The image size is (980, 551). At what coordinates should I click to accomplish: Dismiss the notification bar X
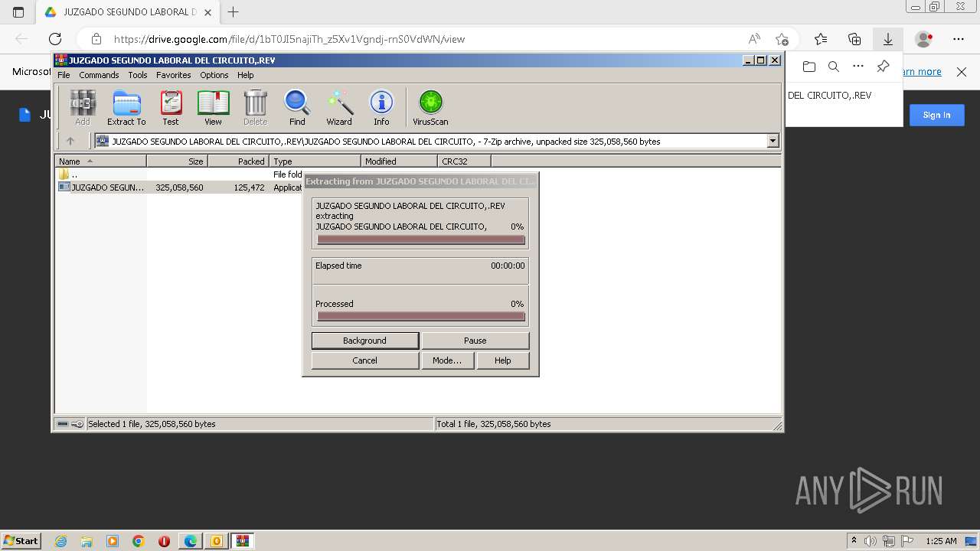pos(962,72)
